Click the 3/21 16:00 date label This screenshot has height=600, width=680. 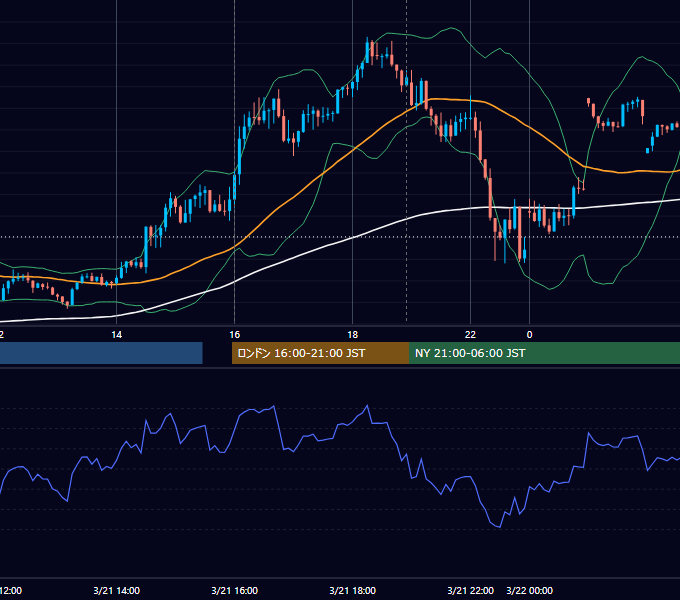coord(235,590)
